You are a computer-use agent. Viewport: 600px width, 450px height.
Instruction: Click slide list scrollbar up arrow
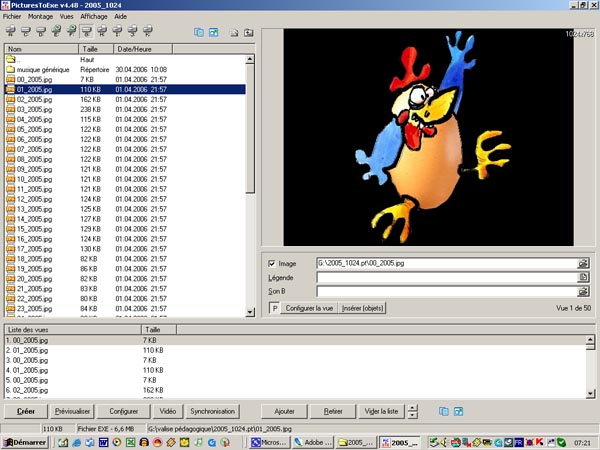(590, 340)
